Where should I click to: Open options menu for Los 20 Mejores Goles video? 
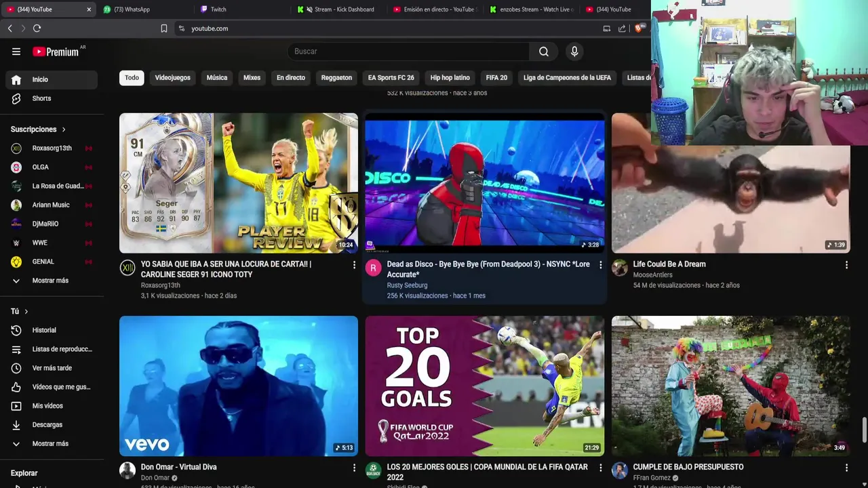click(600, 468)
